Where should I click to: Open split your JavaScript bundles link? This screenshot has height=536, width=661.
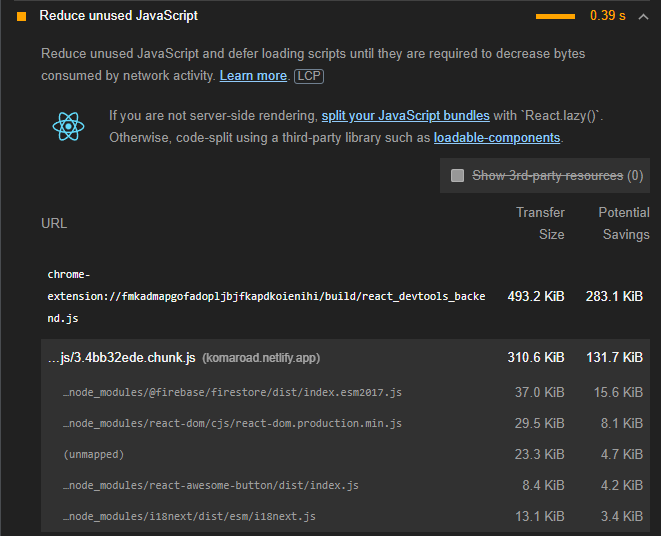406,116
